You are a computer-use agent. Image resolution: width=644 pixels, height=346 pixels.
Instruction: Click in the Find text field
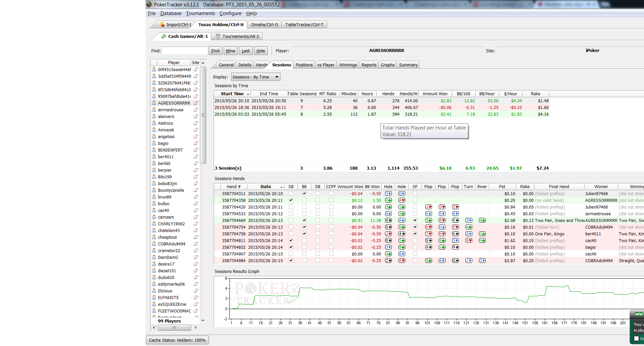click(184, 51)
